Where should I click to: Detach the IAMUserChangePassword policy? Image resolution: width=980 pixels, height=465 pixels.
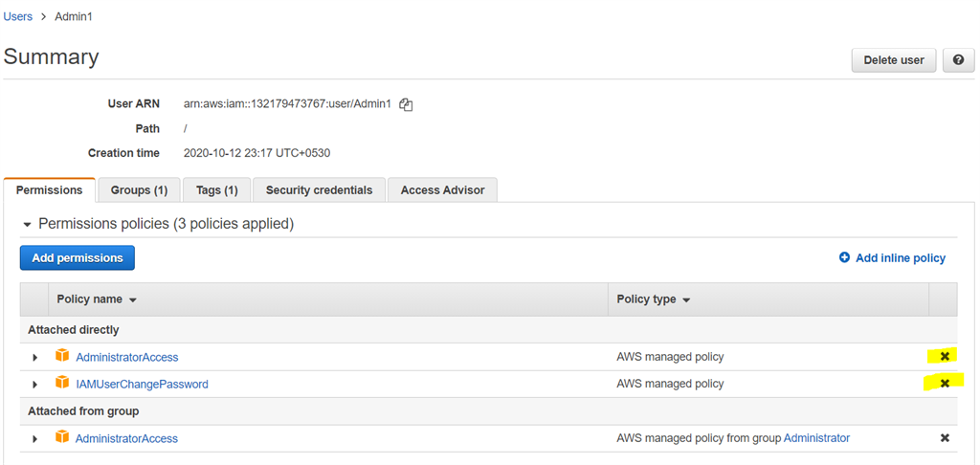click(x=945, y=383)
